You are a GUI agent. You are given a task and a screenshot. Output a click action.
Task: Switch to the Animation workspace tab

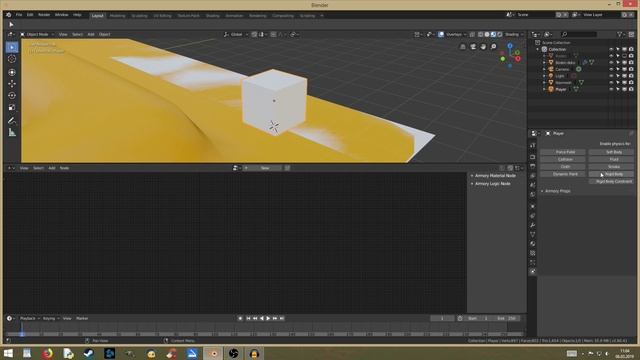tap(234, 16)
